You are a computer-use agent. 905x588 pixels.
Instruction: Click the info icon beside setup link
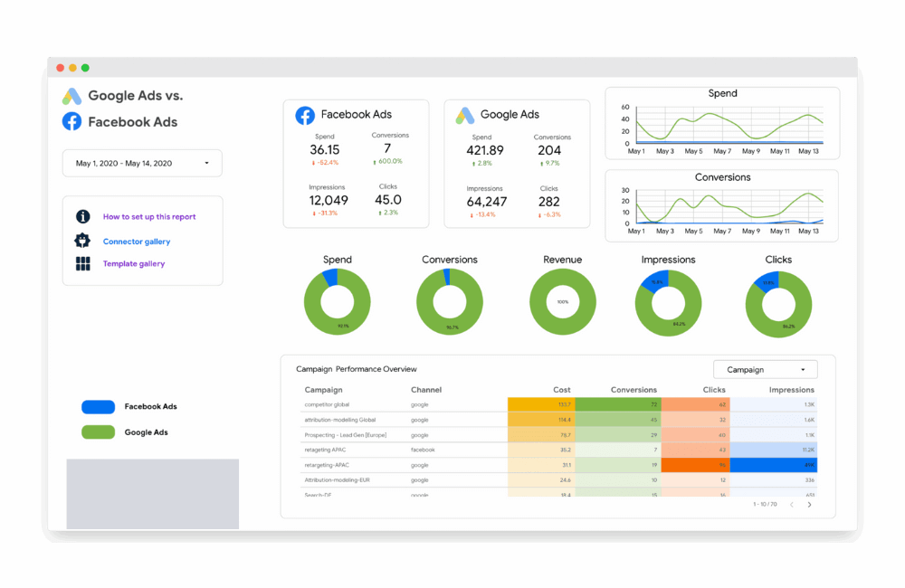coord(83,217)
